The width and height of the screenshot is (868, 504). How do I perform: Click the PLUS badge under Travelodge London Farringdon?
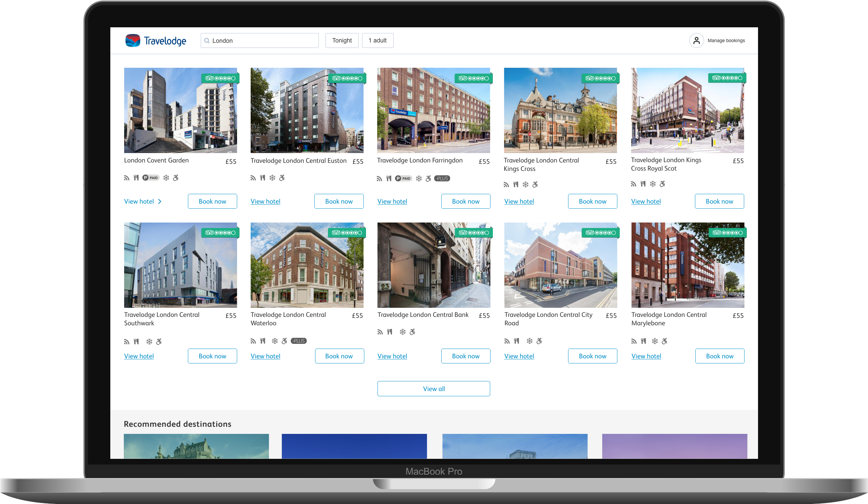tap(442, 178)
